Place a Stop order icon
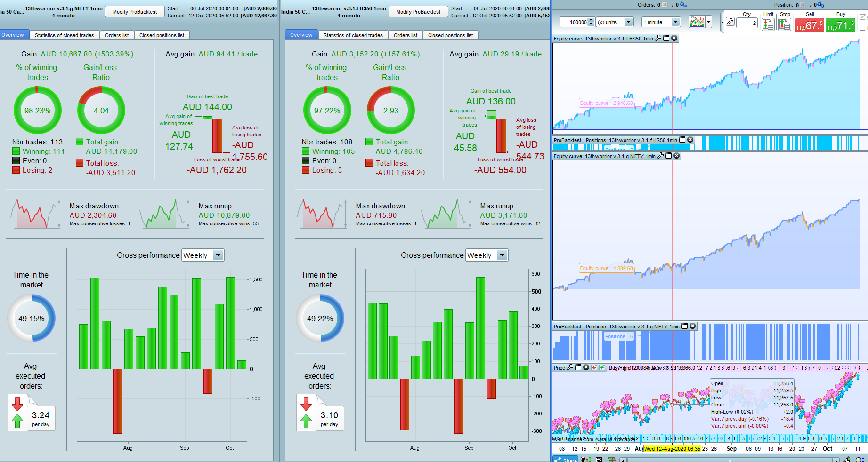Screen dimensions: 868x462 pos(785,24)
